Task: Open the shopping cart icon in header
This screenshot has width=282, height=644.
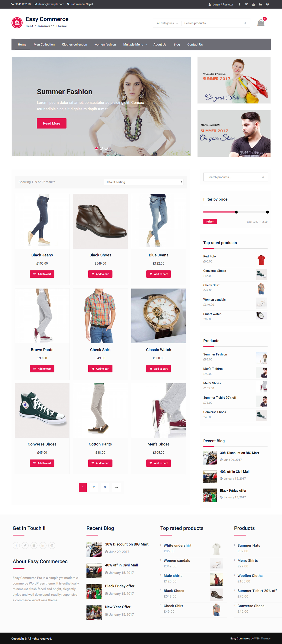Action: pos(261,23)
